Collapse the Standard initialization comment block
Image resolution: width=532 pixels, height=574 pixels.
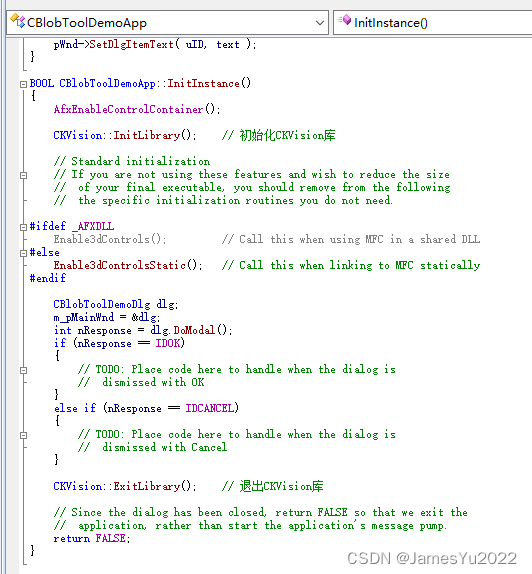23,175
